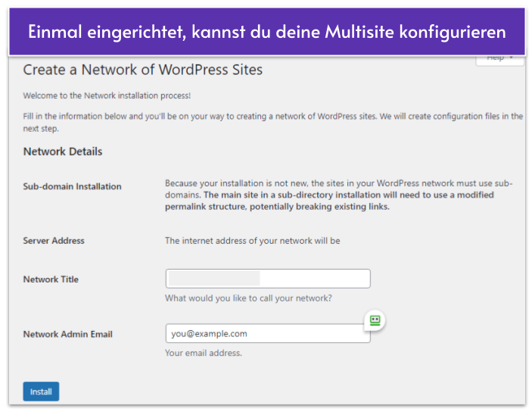Image resolution: width=532 pixels, height=409 pixels.
Task: Click the 'Your email address.' hint text
Action: 204,353
